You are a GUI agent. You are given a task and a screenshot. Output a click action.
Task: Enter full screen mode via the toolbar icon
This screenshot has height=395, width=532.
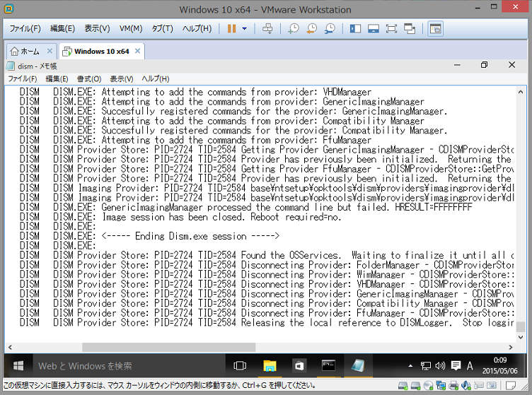pos(391,29)
